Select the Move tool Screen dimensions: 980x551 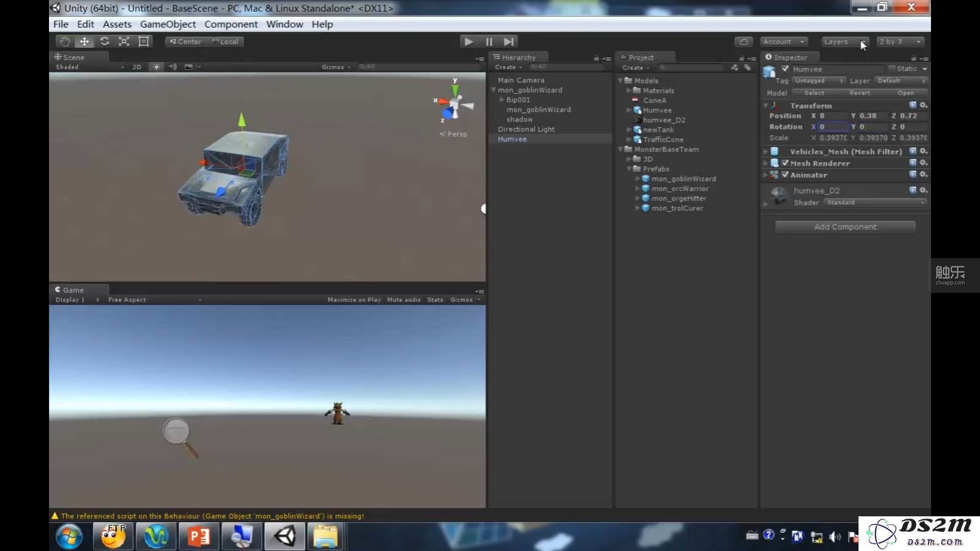[84, 42]
